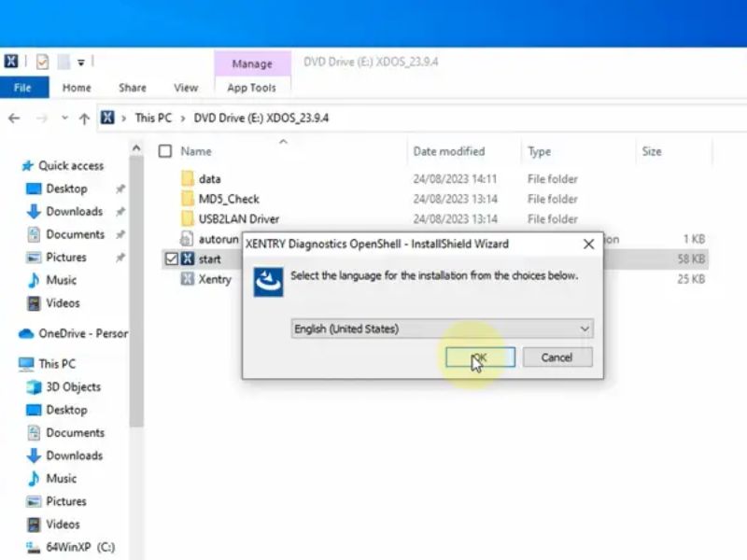
Task: Tick the select-all checkbox beside Name header
Action: coord(165,151)
